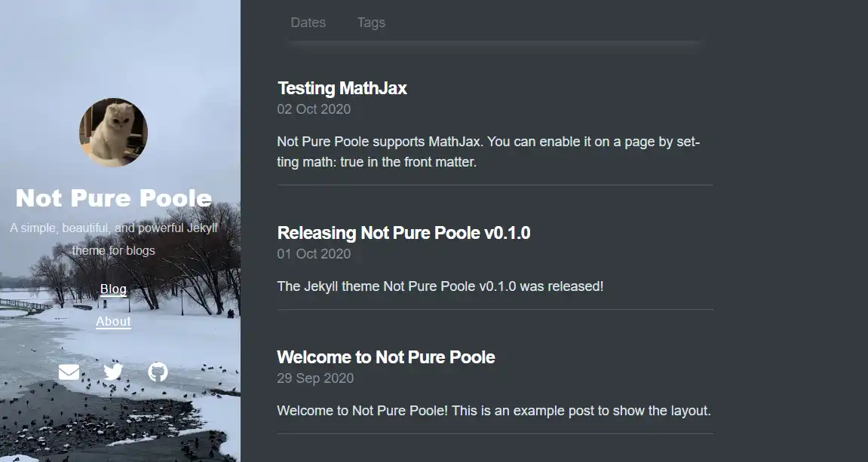This screenshot has width=868, height=462.
Task: Go to the Blog link
Action: click(x=113, y=289)
